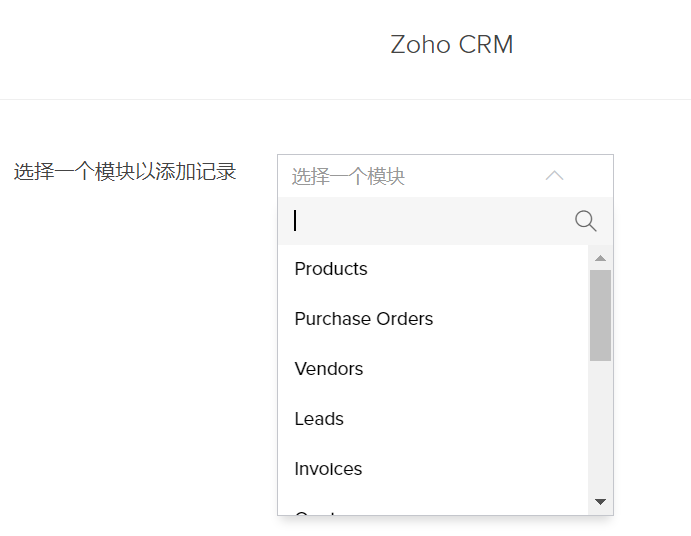Click the horizontal divider under the header
The image size is (691, 536).
coord(345,99)
